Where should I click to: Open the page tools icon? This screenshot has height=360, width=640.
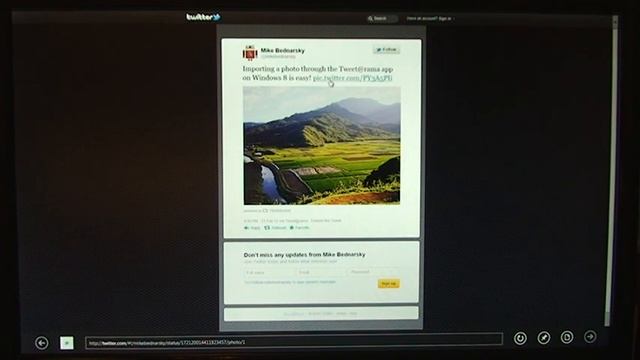(x=567, y=337)
